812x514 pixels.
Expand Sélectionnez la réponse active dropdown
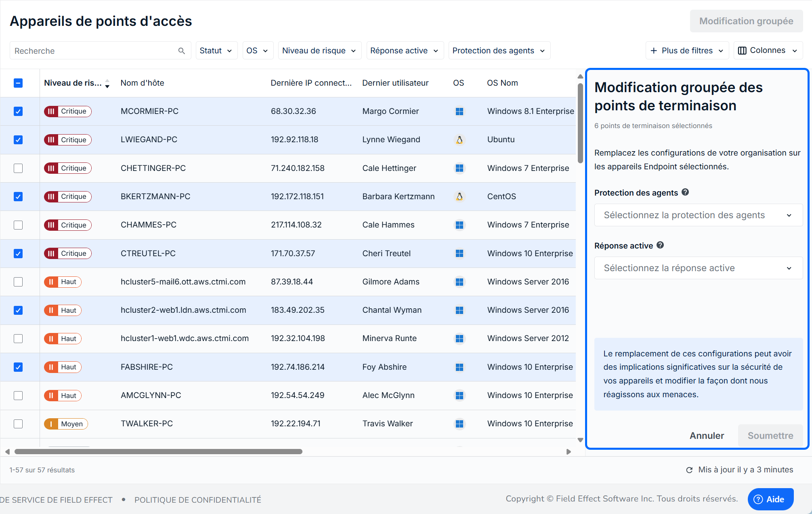pos(698,268)
